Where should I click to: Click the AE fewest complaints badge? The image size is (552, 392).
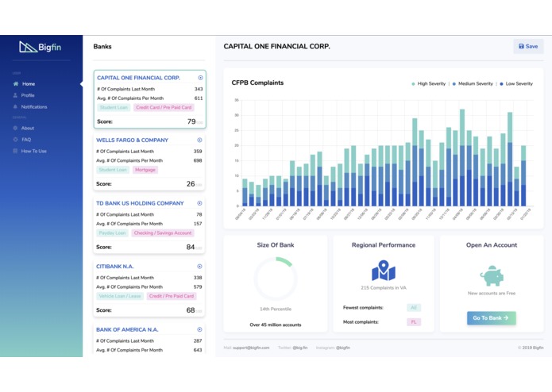tap(414, 308)
